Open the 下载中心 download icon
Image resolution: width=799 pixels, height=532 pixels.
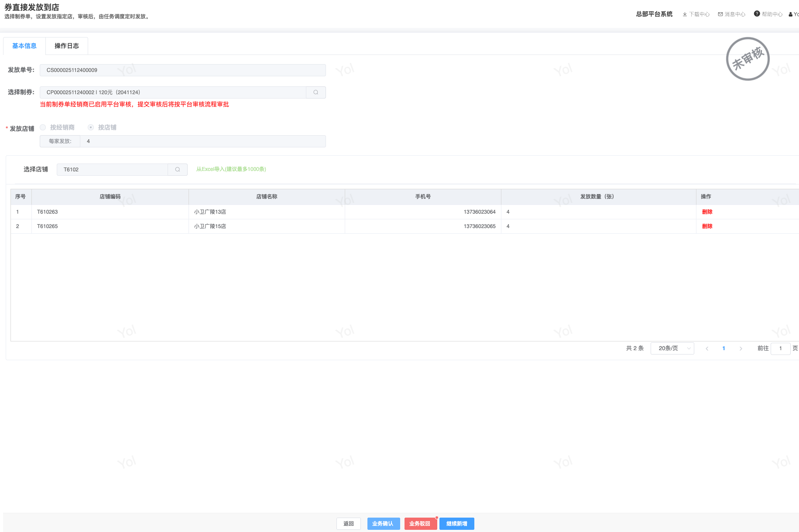(685, 14)
